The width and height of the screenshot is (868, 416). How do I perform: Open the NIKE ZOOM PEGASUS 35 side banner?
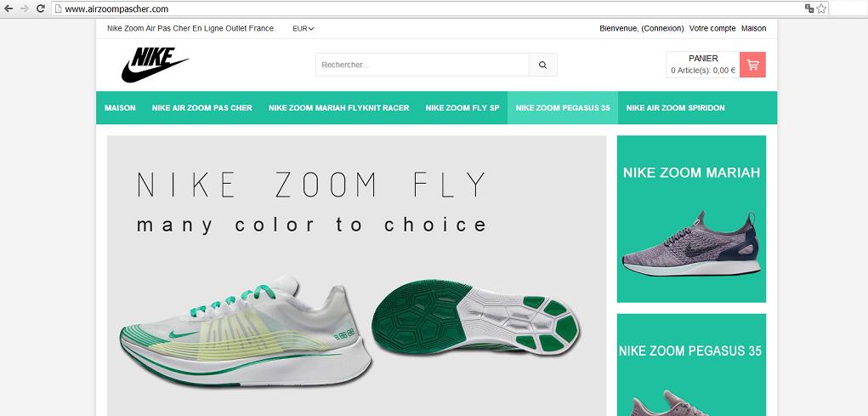pyautogui.click(x=691, y=365)
